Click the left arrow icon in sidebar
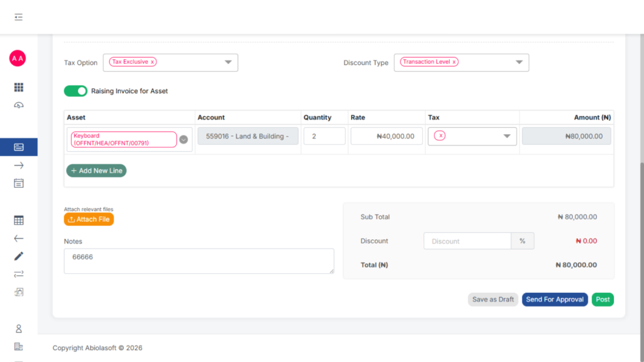 point(18,239)
